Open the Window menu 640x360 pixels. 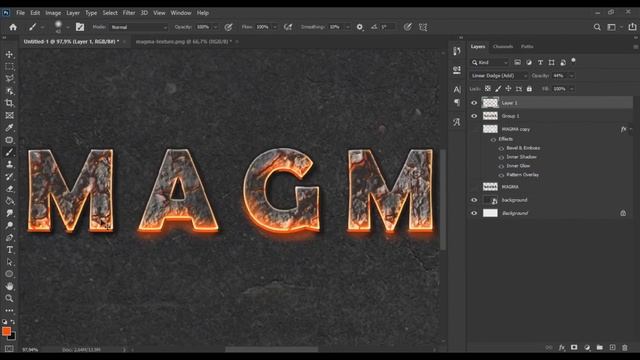click(x=181, y=13)
